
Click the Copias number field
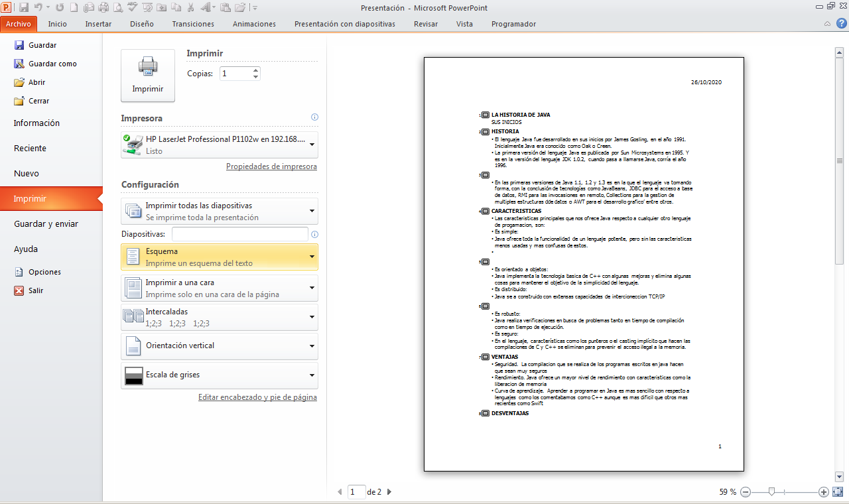click(236, 74)
